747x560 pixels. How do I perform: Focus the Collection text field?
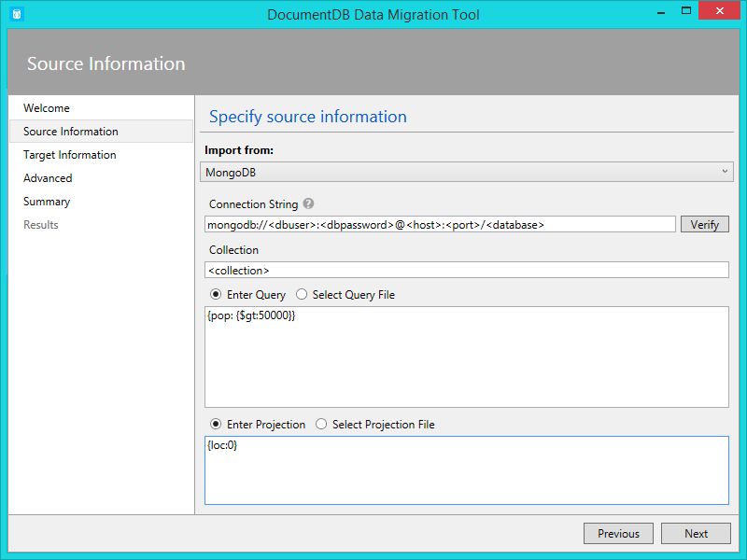click(x=467, y=270)
